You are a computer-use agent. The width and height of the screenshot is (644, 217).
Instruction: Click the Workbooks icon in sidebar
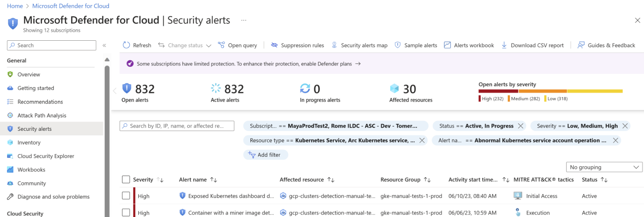(x=10, y=170)
